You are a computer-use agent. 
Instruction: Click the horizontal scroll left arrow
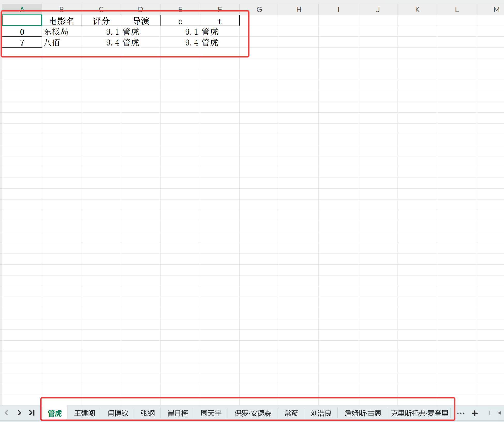point(499,413)
